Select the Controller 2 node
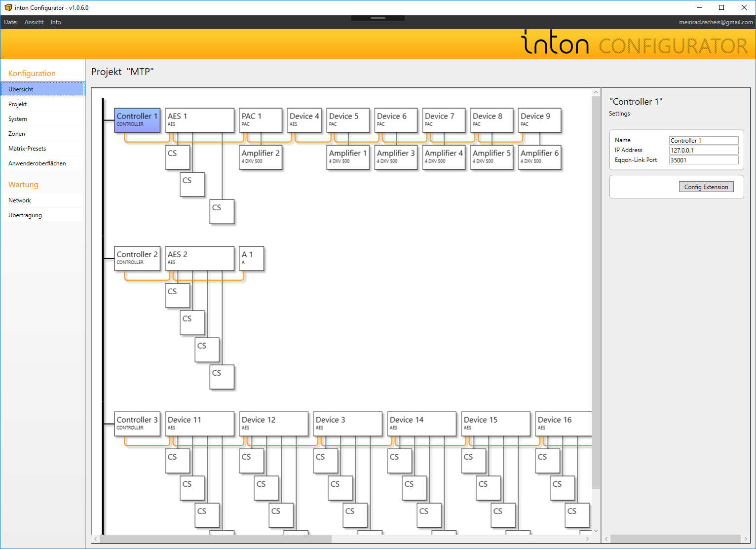 point(137,258)
